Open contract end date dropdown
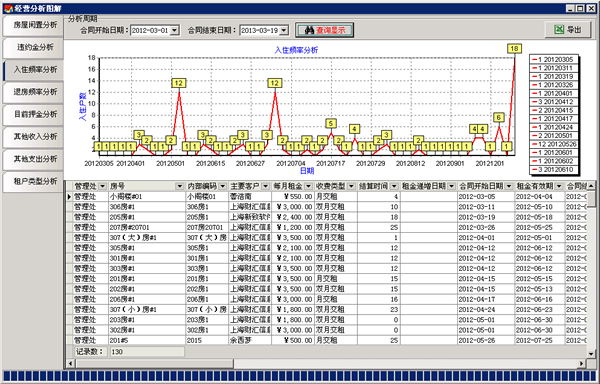 [x=284, y=30]
